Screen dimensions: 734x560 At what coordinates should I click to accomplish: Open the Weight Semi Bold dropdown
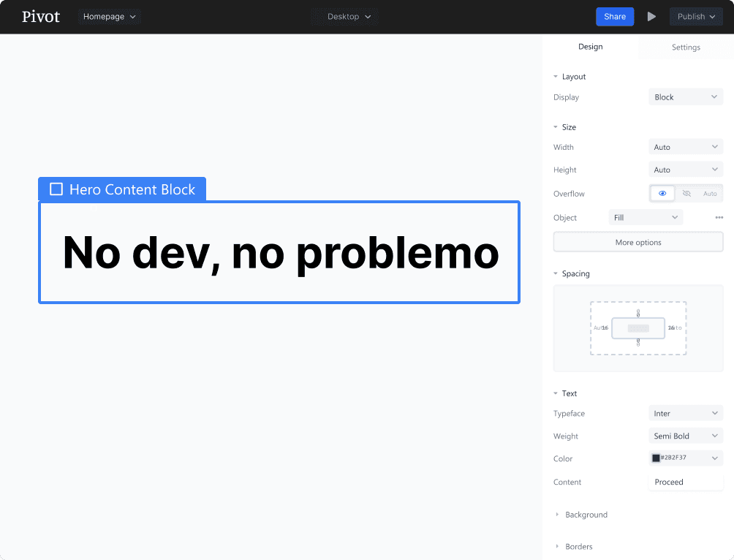685,436
